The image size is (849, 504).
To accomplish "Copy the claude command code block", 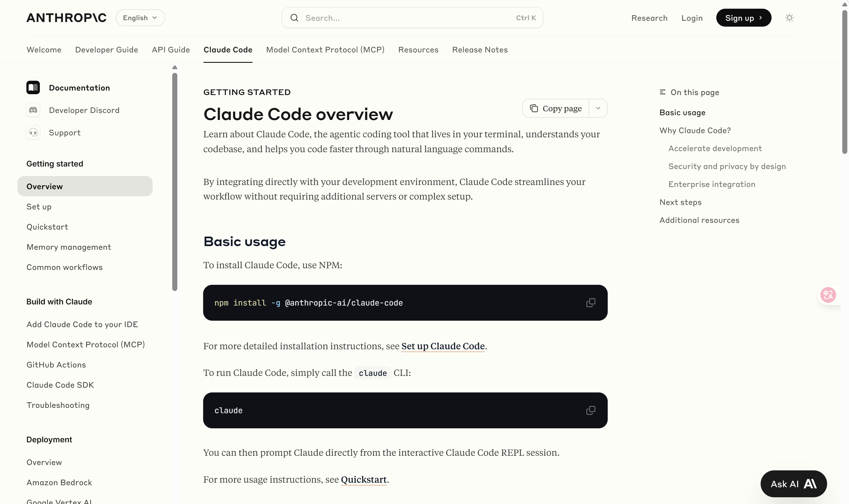I will [x=591, y=410].
